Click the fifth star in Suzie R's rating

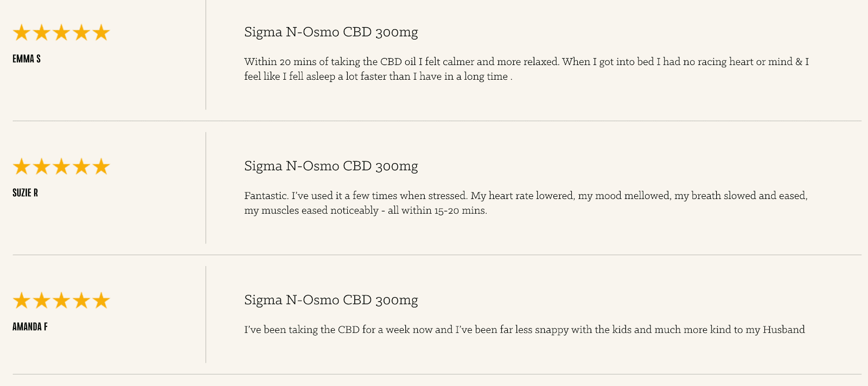(x=101, y=167)
